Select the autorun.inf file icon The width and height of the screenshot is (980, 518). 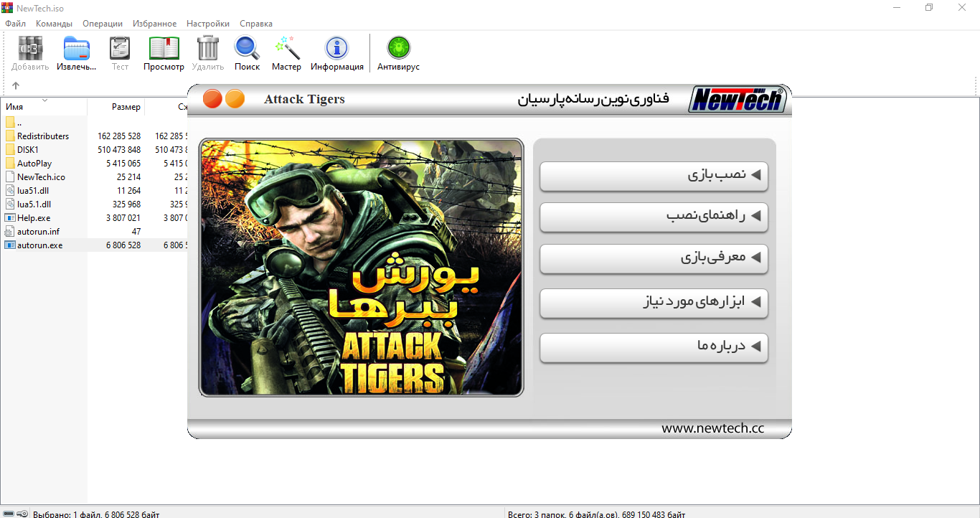(x=10, y=232)
